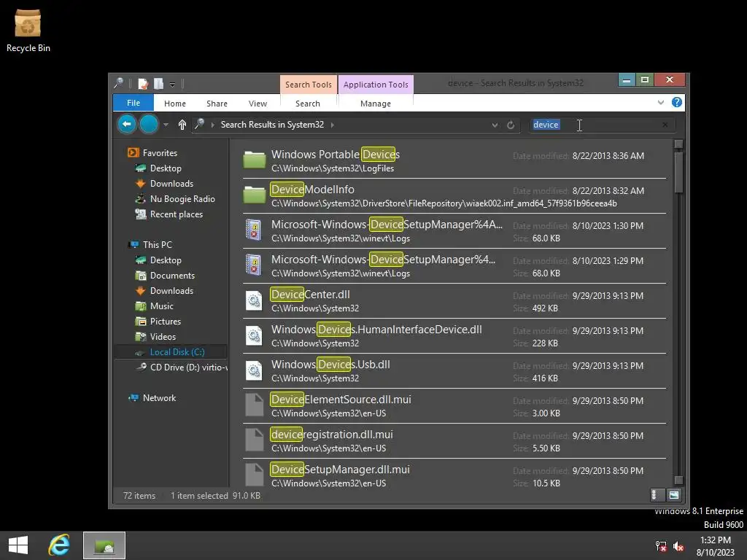Select This PC in navigation pane

coord(158,245)
